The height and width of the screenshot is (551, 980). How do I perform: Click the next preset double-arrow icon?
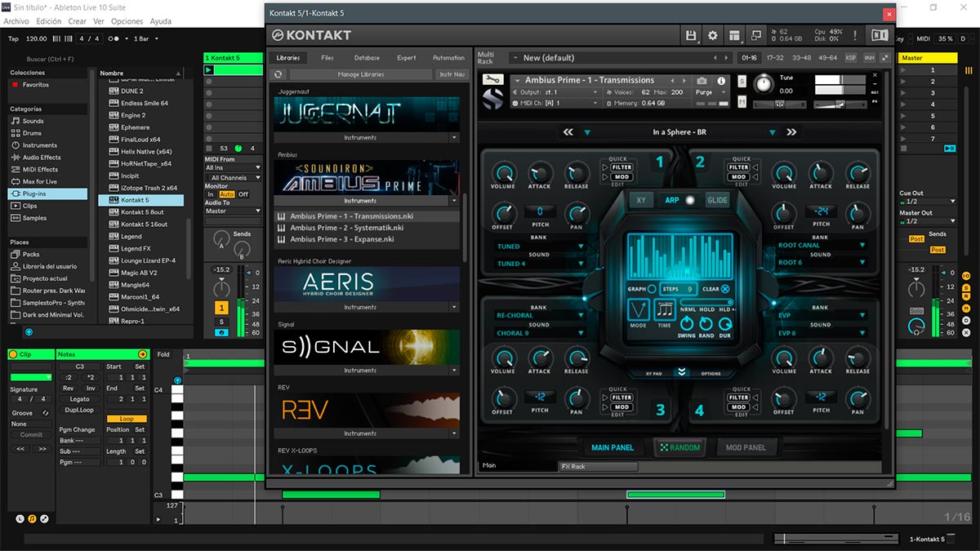click(791, 132)
